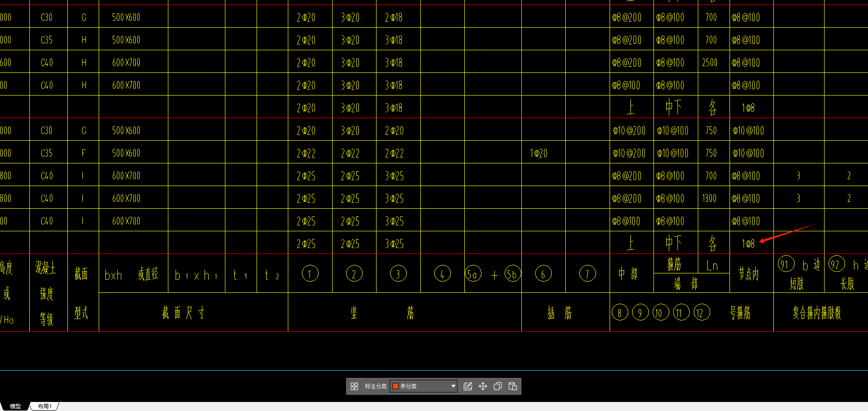Click the copy overlapping-squares icon
This screenshot has height=411, width=868.
498,386
